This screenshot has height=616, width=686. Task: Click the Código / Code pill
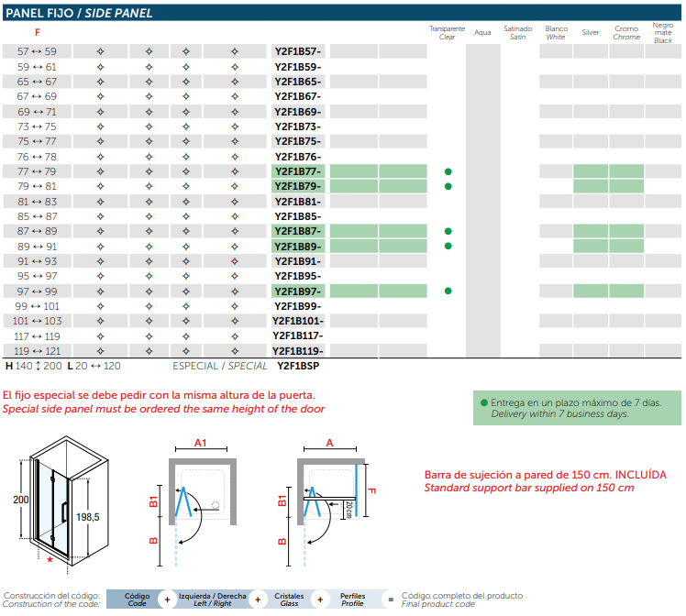click(x=137, y=600)
